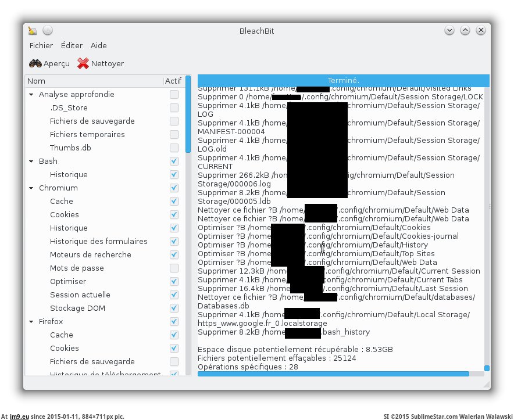
Task: Enable the Analyse approfondie checkbox
Action: [x=174, y=94]
